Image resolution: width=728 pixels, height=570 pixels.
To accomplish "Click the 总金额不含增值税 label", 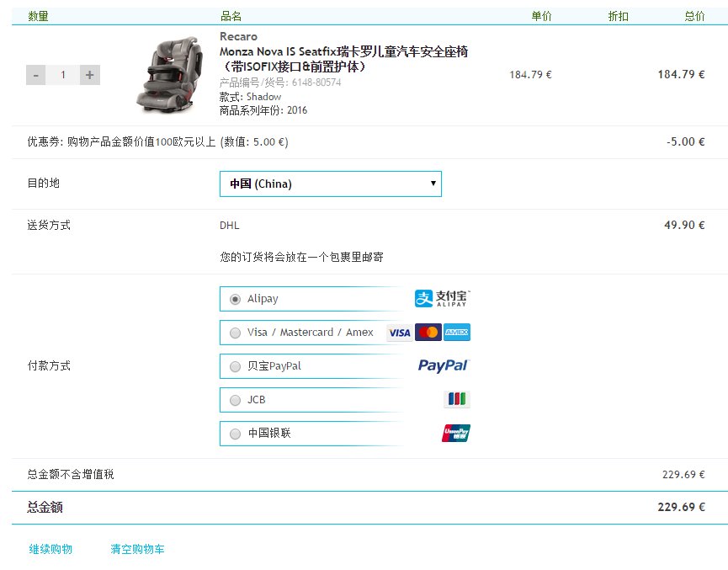I will (71, 474).
